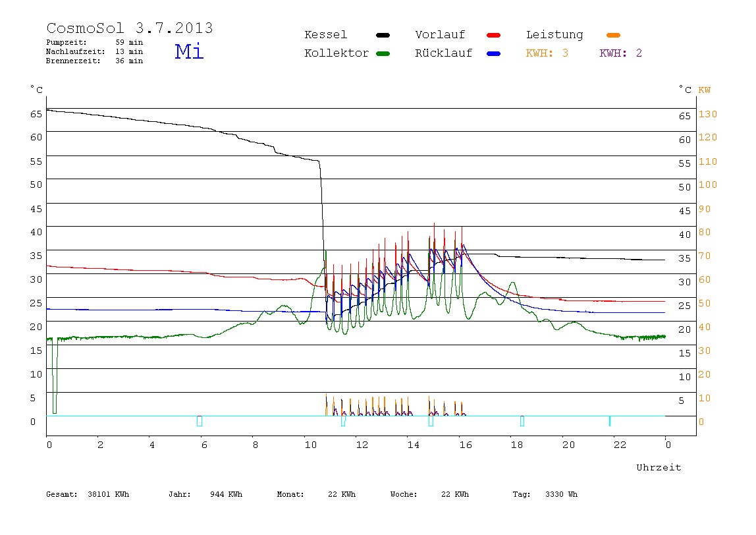Click the "Jahr:" label
The height and width of the screenshot is (535, 756).
point(179,494)
